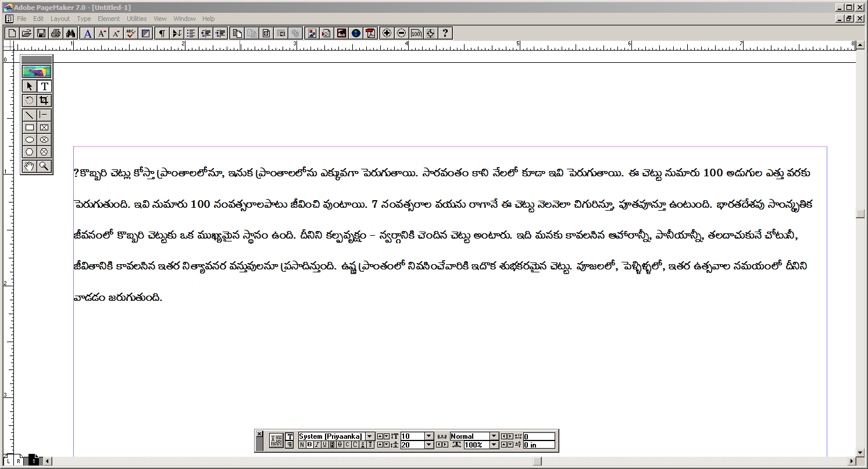Click the Save floppy disk icon
This screenshot has height=469, width=868.
(x=41, y=33)
